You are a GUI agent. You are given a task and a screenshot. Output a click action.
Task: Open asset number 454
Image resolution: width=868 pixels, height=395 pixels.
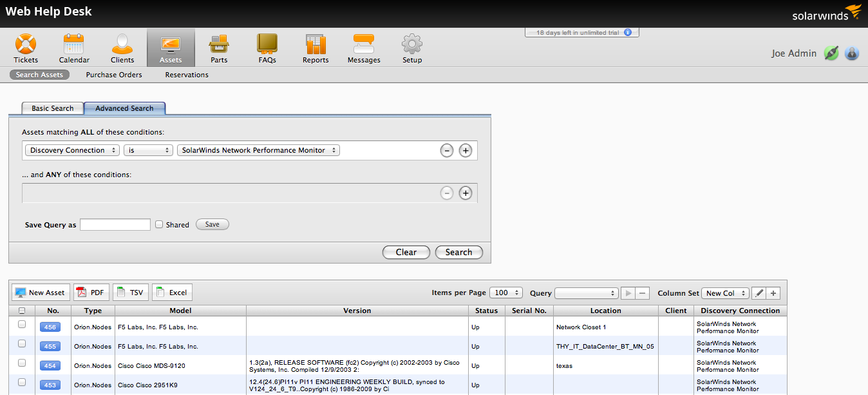(50, 366)
